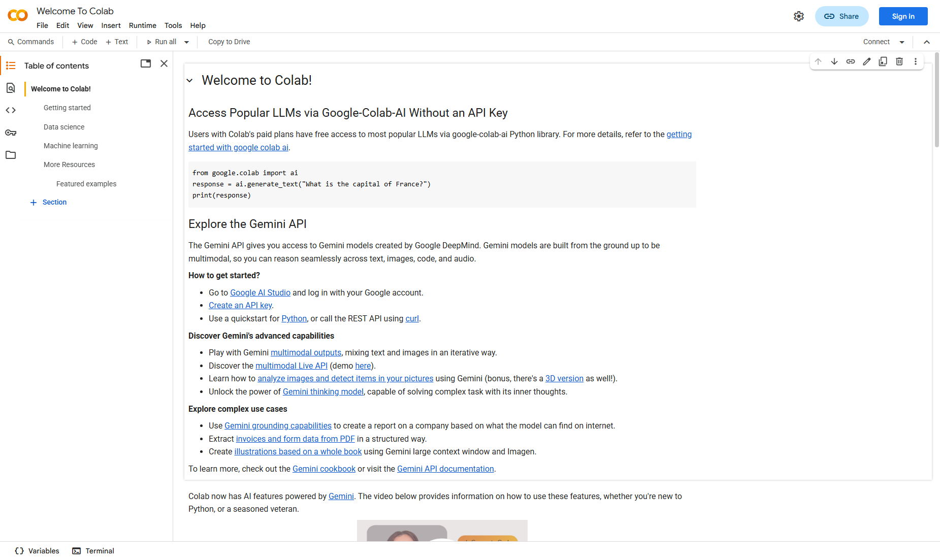Click the Connect button
Screen dimensions: 940x560
877,42
